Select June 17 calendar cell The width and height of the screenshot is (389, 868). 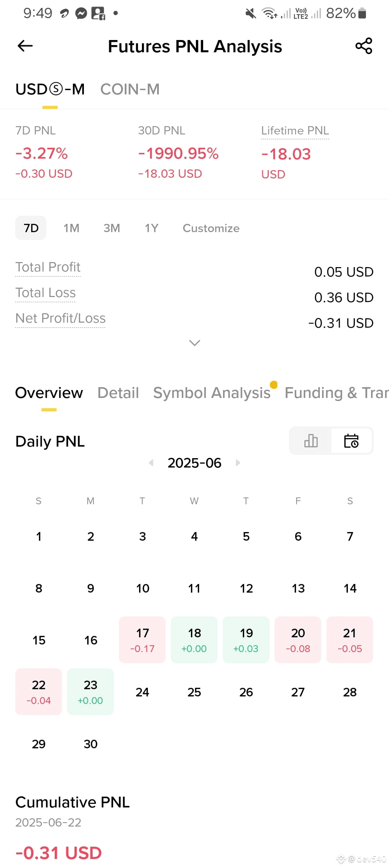[142, 640]
